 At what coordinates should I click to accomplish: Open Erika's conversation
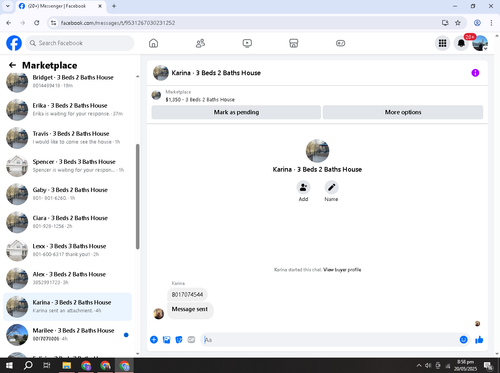tap(68, 109)
